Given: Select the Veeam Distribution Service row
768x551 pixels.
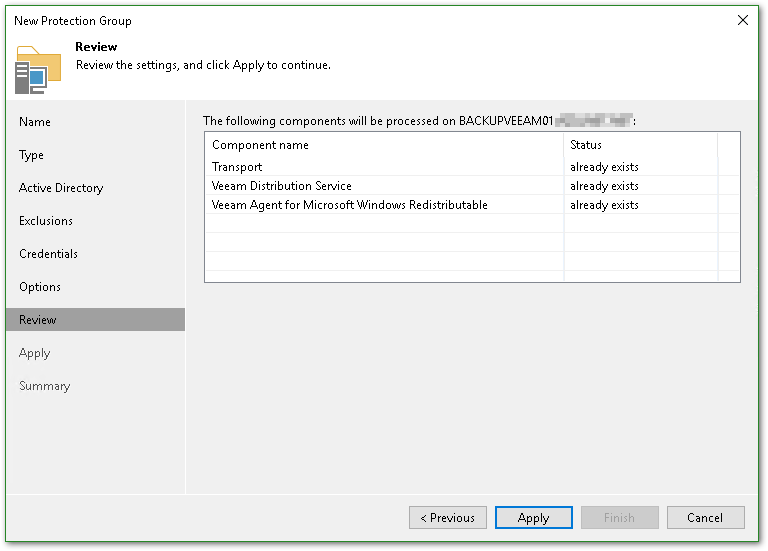Looking at the screenshot, I should pyautogui.click(x=282, y=186).
